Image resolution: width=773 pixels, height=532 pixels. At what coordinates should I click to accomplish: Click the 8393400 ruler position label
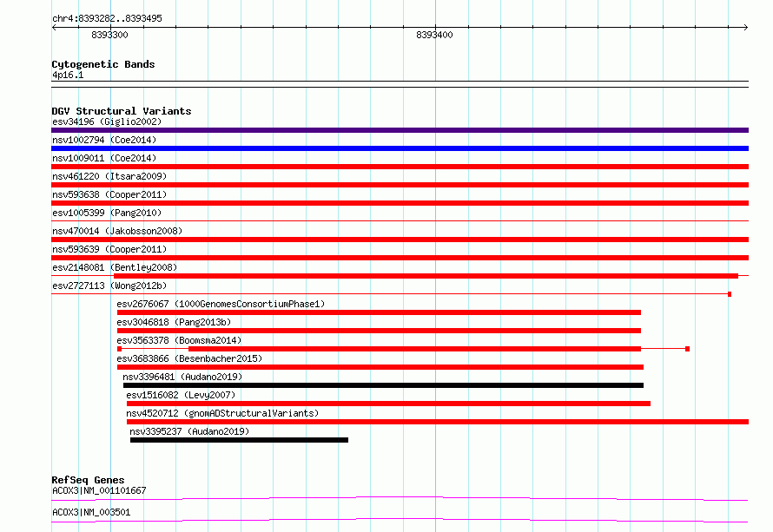click(x=434, y=35)
